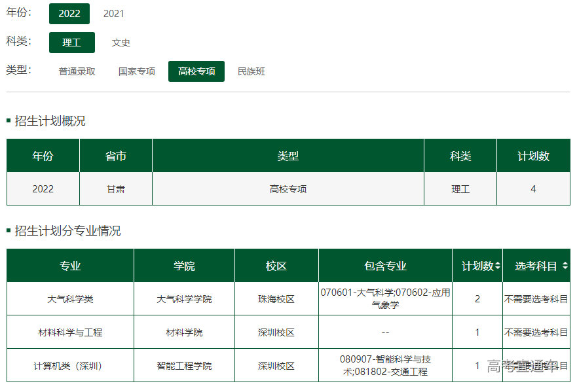Screen dimensions: 577x392
Task: Choose the 普通录取 admission type
Action: (77, 71)
